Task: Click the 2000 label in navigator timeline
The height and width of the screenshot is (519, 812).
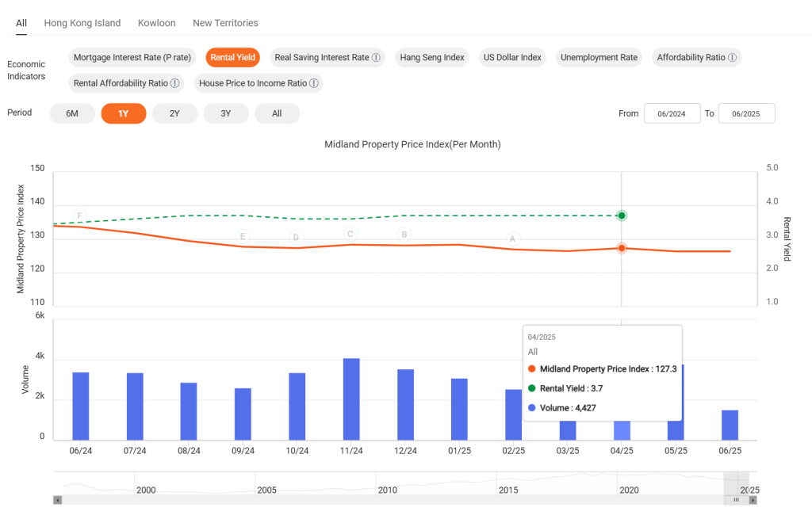Action: (146, 490)
